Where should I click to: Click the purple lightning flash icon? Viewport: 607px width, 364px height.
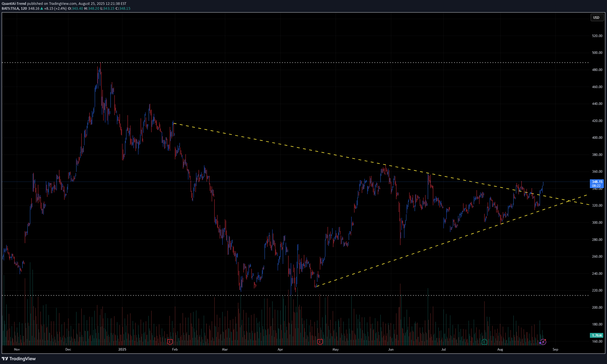pyautogui.click(x=543, y=342)
